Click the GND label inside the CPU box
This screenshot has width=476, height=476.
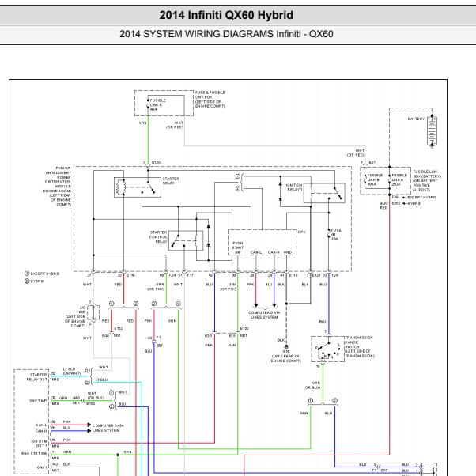[x=288, y=252]
